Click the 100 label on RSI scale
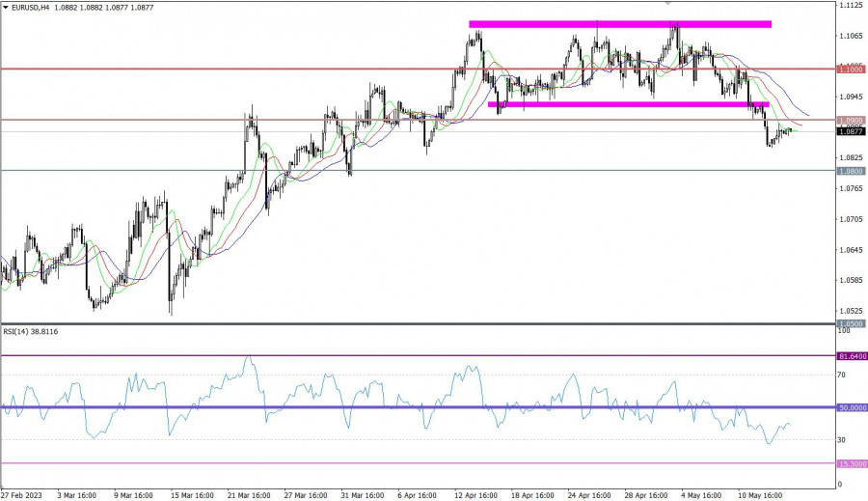The height and width of the screenshot is (501, 868). pos(844,331)
